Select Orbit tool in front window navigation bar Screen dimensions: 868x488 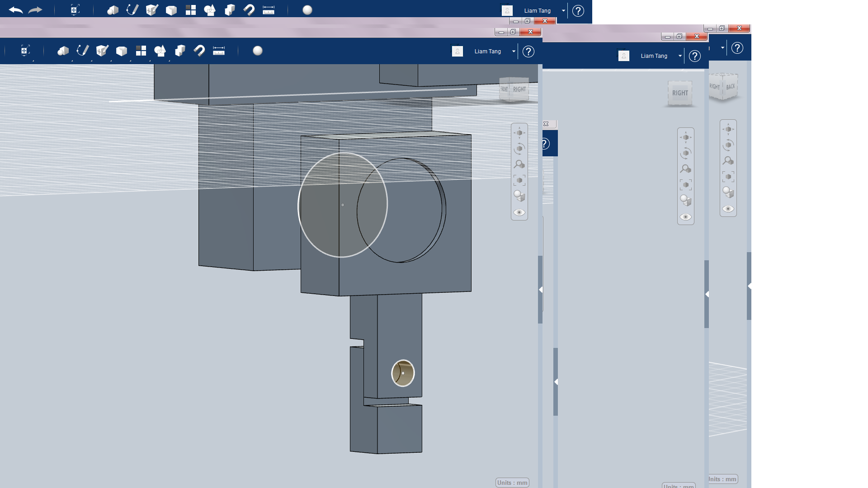[519, 149]
